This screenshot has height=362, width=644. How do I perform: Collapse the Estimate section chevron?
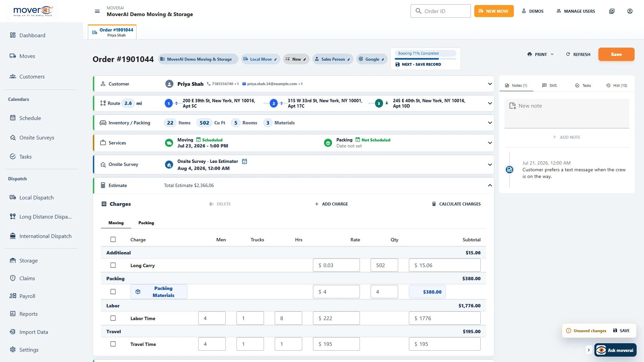point(490,185)
